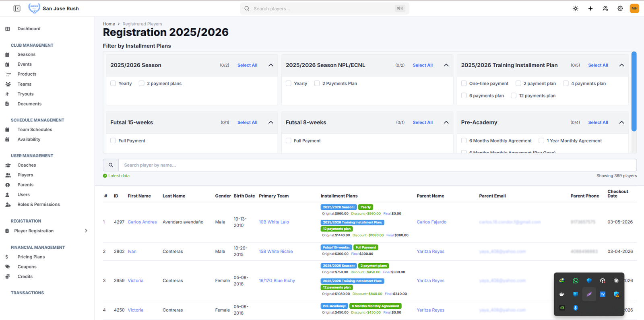The image size is (644, 320).
Task: Open the users icon in the top bar
Action: [x=605, y=8]
